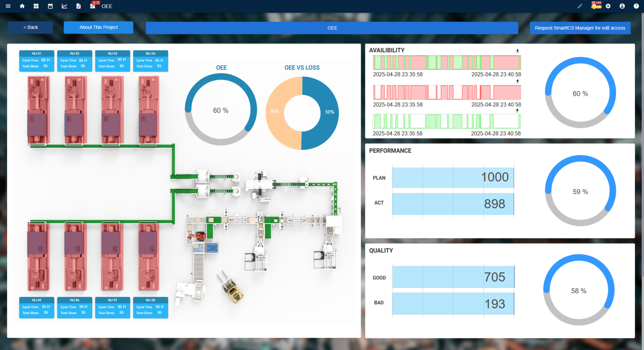Open the help question mark icon

coord(636,6)
